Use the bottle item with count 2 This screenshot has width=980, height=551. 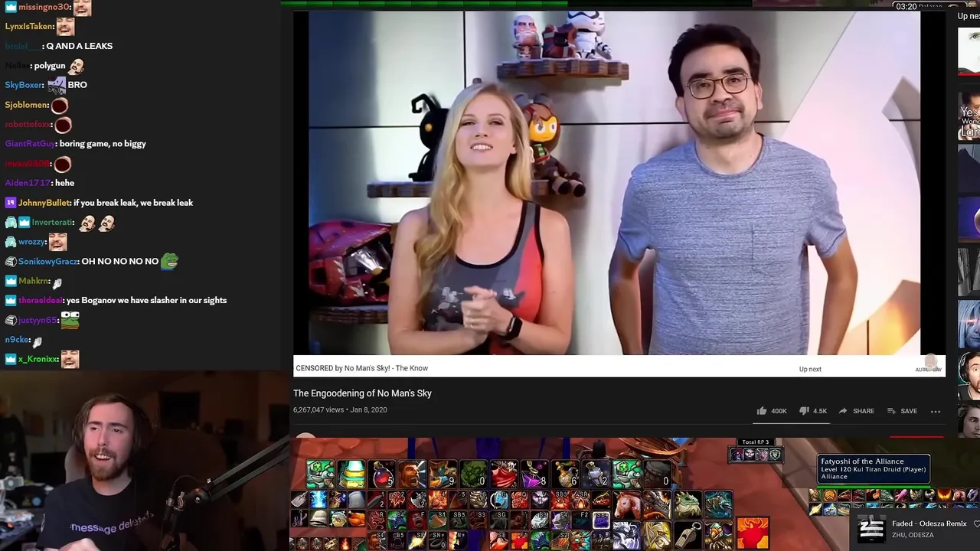coord(596,474)
